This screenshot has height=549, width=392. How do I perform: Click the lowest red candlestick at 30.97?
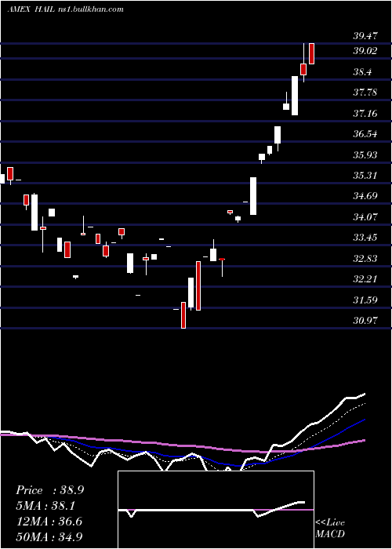click(183, 315)
